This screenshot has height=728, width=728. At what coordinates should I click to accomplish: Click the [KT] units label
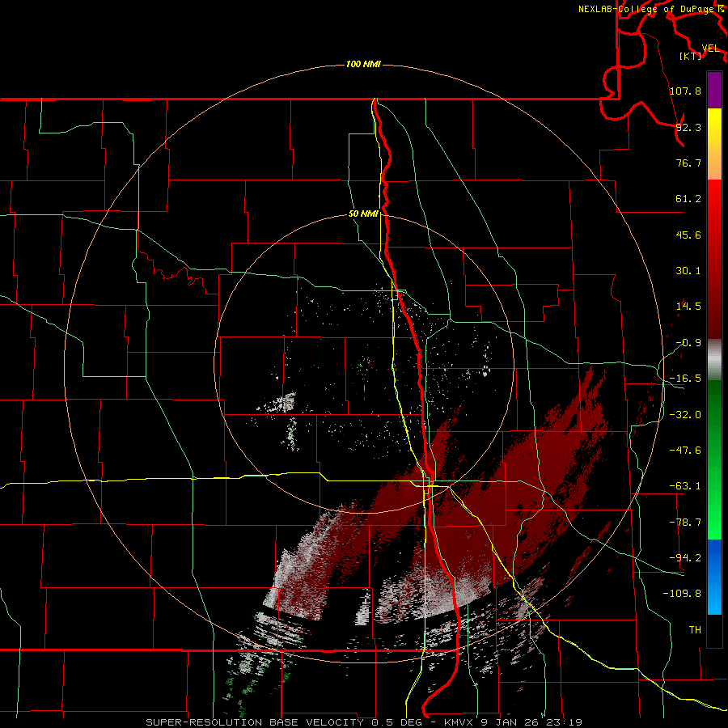pos(690,56)
